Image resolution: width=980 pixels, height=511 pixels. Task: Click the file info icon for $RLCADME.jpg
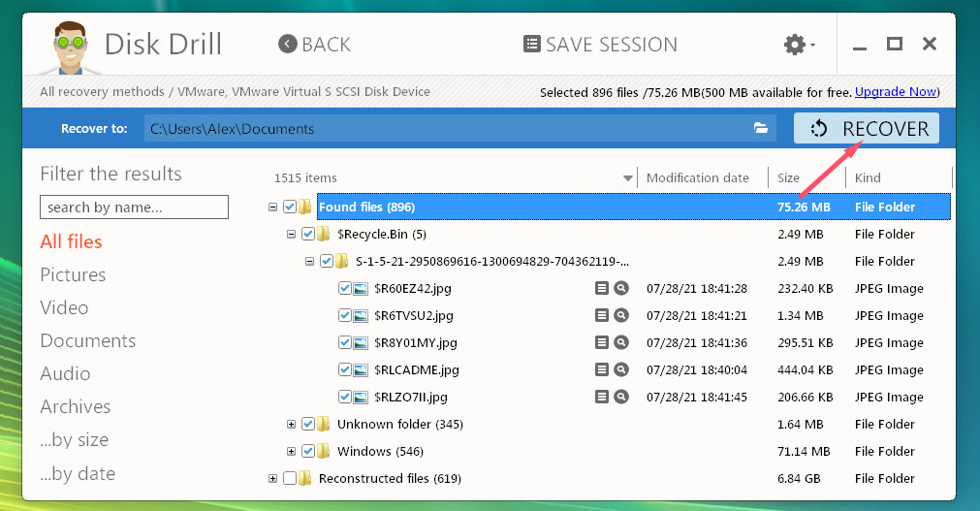(602, 369)
